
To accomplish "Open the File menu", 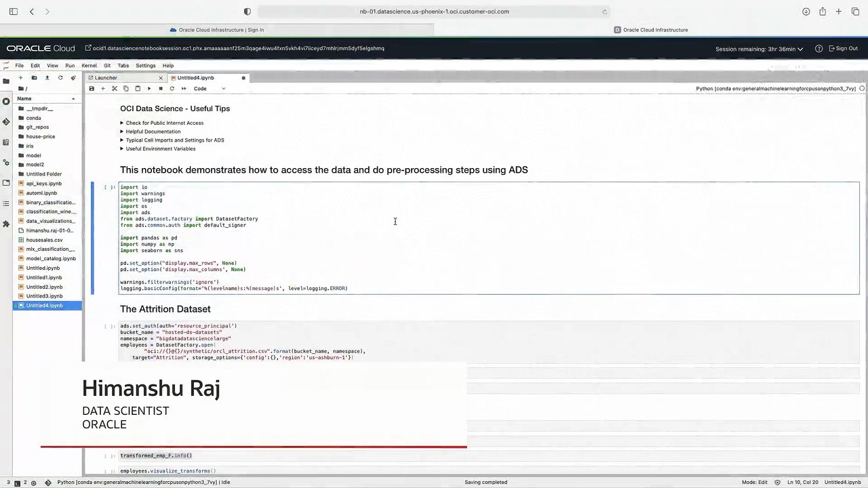I will point(20,66).
